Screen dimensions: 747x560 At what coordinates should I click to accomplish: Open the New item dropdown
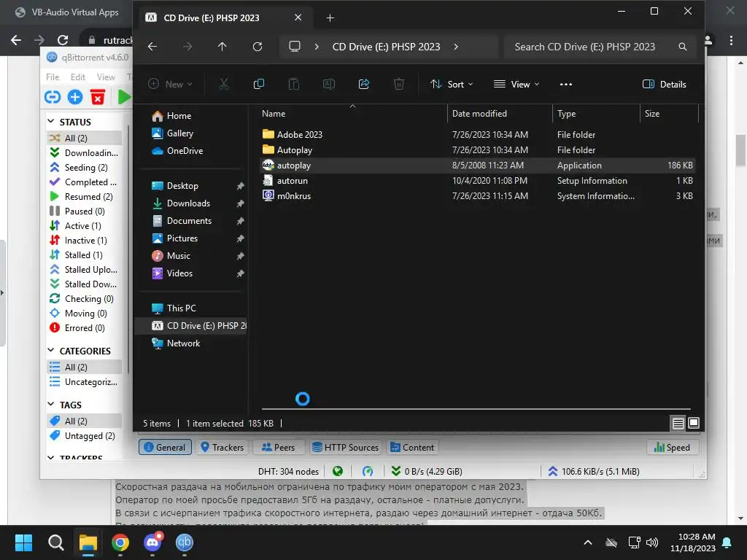click(171, 85)
